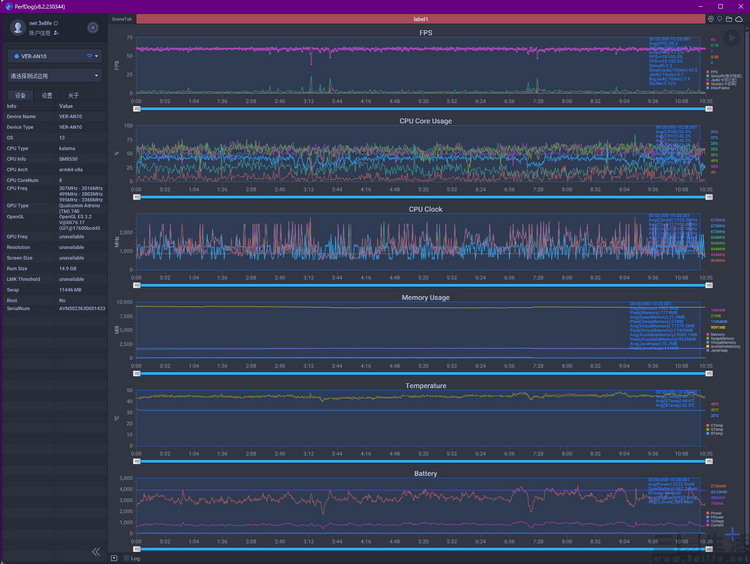
Task: Switch to the 关于 about tab
Action: click(73, 95)
